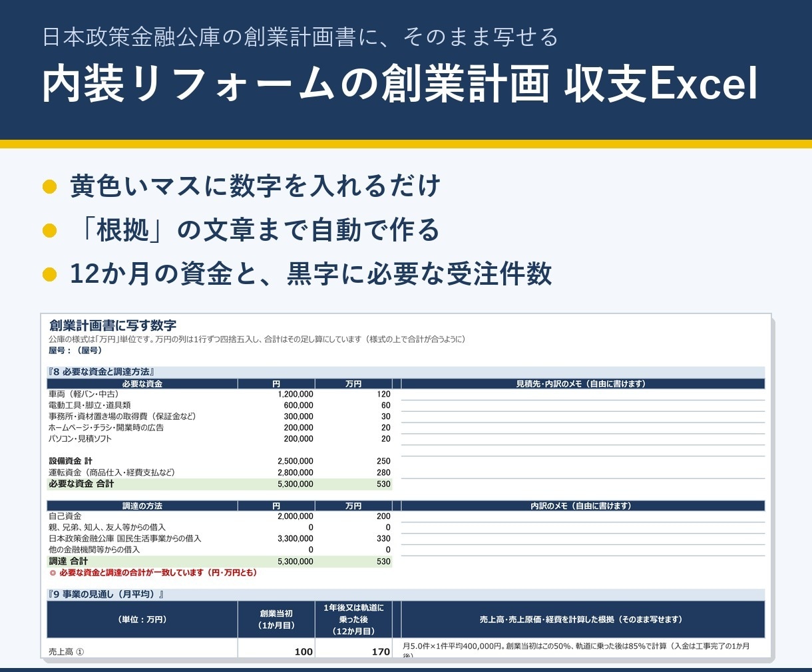812x672 pixels.
Task: Click section heading 『8 必要な資金と調達方法』
Action: [101, 372]
